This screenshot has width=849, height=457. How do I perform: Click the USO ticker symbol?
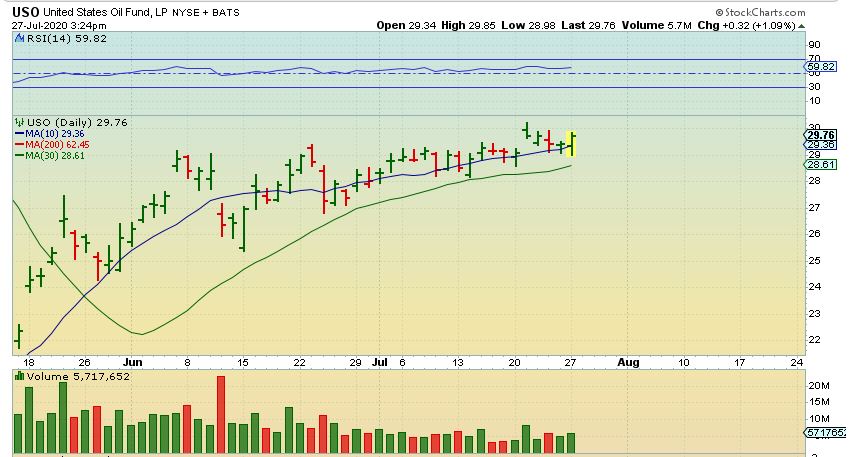coord(25,12)
